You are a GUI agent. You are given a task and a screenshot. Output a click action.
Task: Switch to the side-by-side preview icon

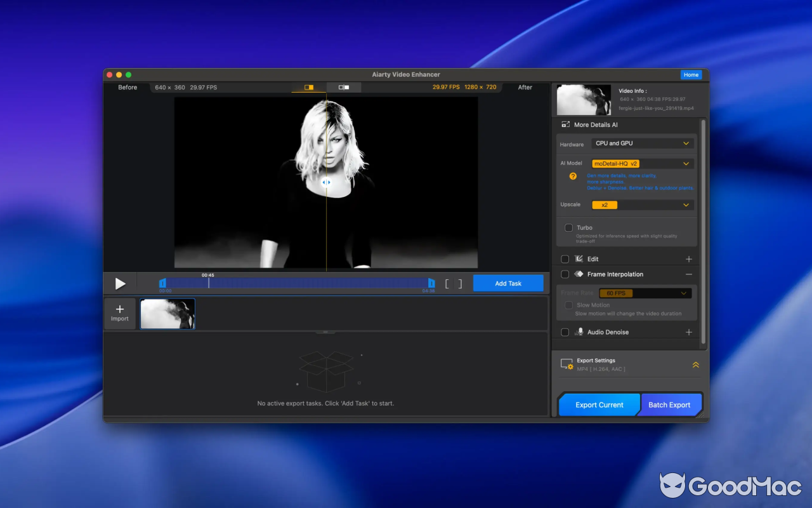point(343,87)
